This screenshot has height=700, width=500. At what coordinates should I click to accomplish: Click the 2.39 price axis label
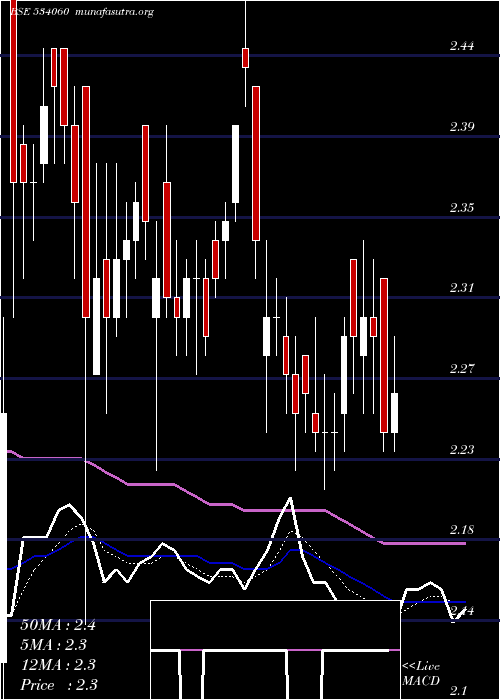click(x=462, y=126)
